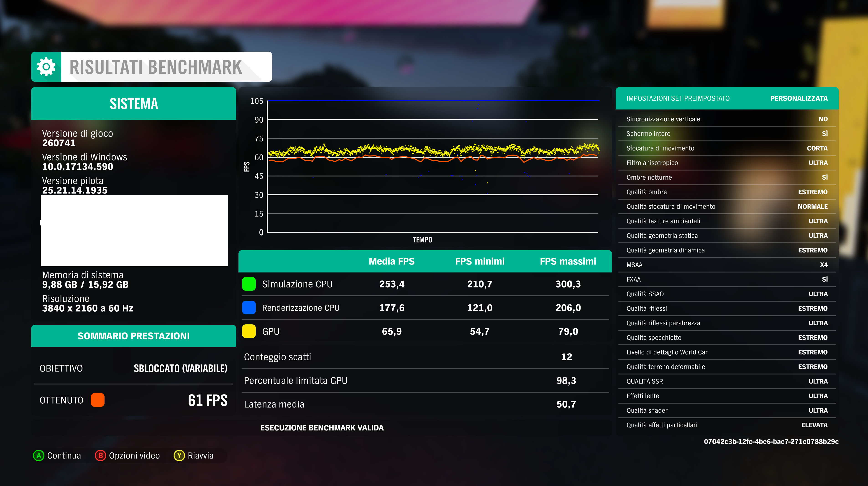
Task: Select the Sfocatura di movimento row
Action: click(727, 148)
